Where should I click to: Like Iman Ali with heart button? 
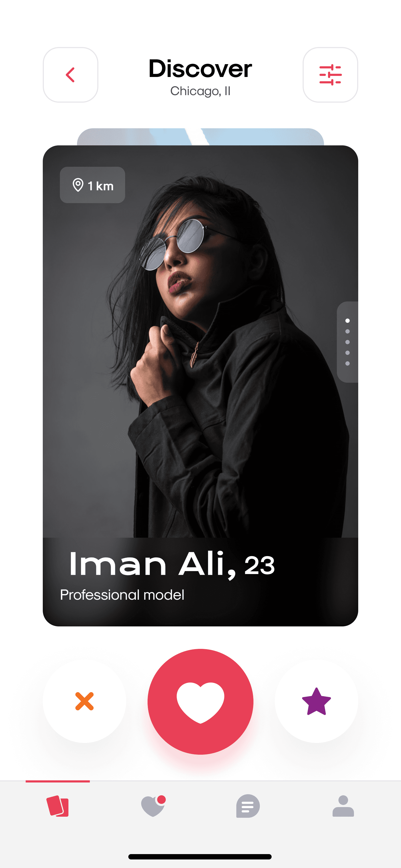point(200,702)
